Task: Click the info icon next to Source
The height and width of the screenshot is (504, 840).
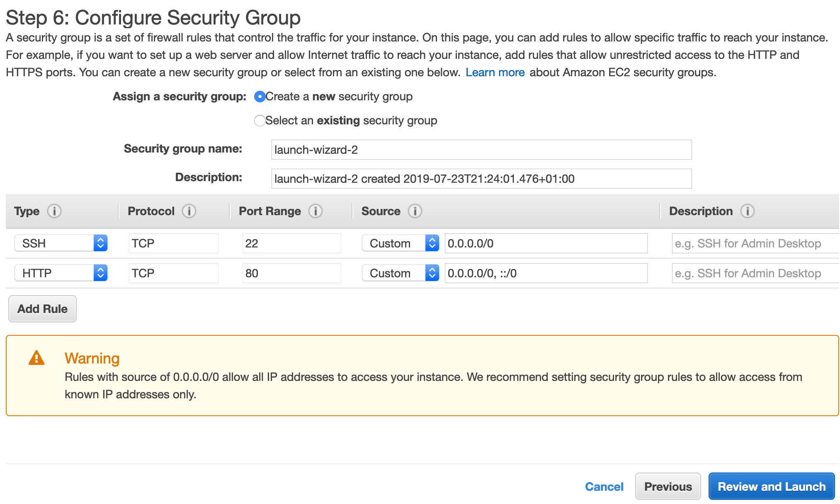Action: pyautogui.click(x=415, y=211)
